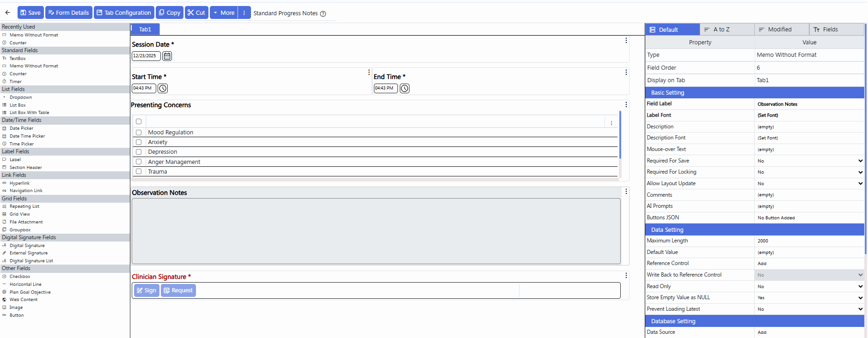The height and width of the screenshot is (338, 868).
Task: Select the Default properties tab
Action: (x=672, y=30)
